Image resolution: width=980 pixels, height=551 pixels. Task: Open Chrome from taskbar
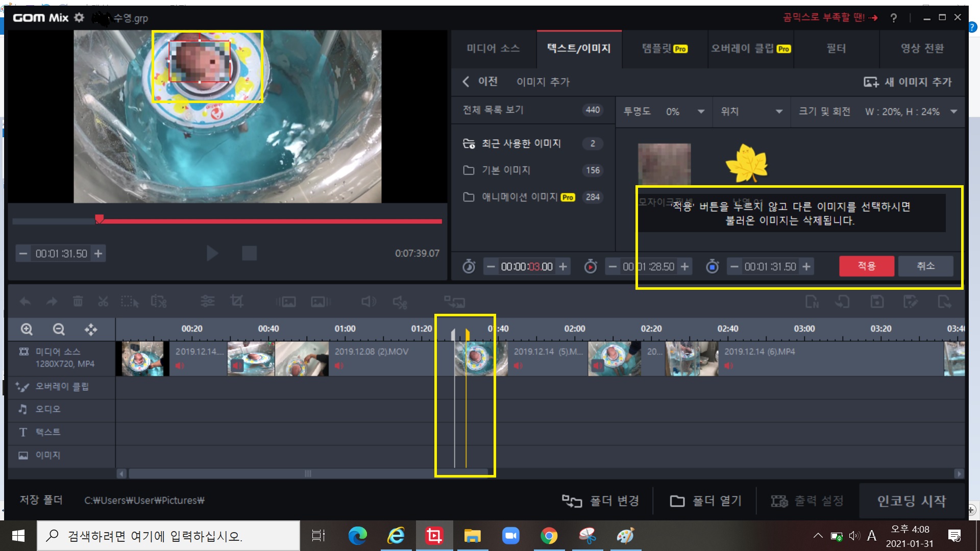point(549,536)
